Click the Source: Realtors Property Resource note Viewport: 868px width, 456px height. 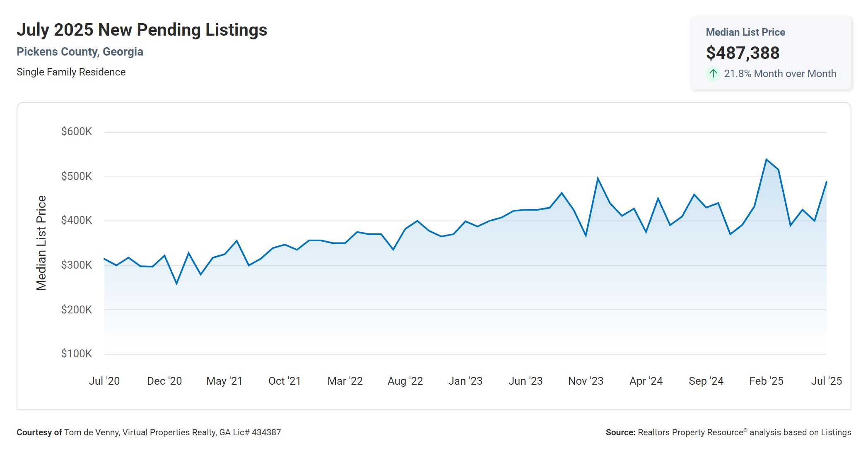coord(728,432)
